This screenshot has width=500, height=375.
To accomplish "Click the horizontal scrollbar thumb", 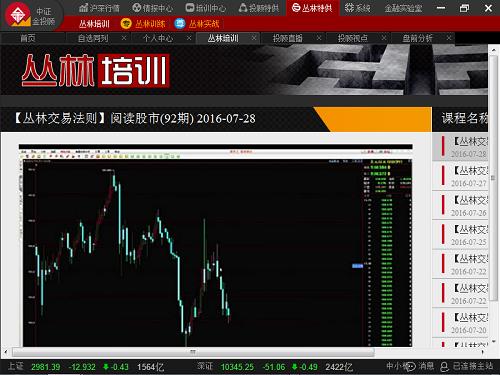I will click(193, 352).
